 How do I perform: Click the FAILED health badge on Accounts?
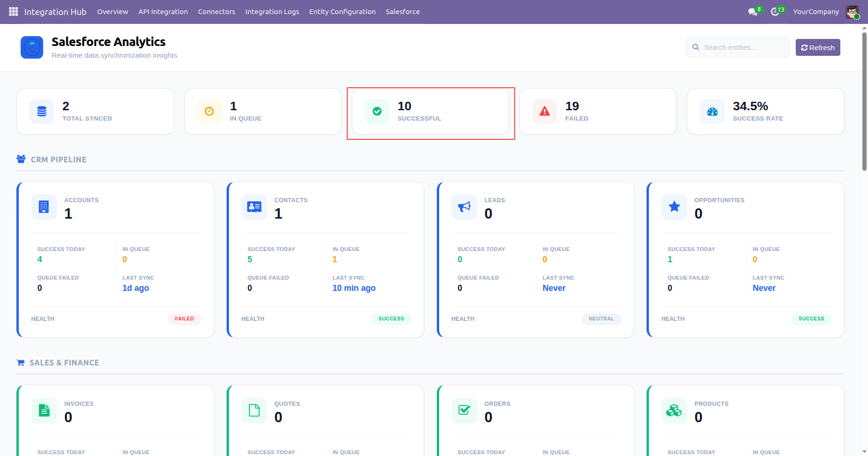(x=184, y=319)
